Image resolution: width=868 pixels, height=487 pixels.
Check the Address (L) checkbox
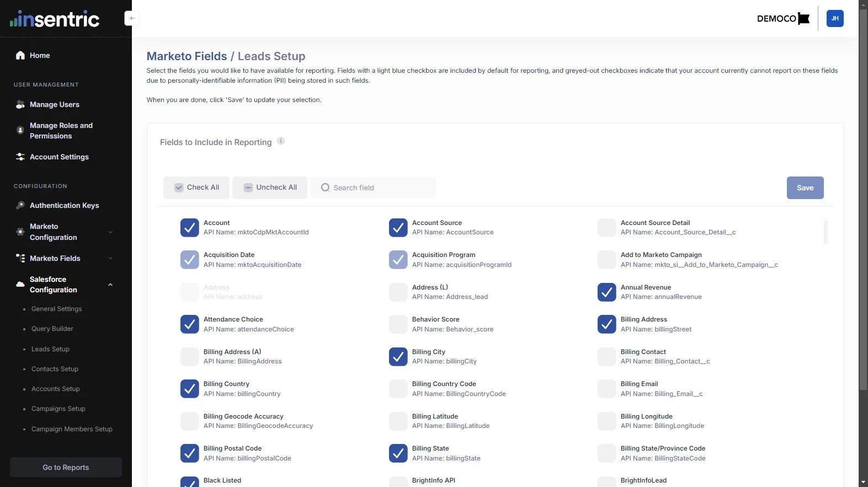click(398, 292)
